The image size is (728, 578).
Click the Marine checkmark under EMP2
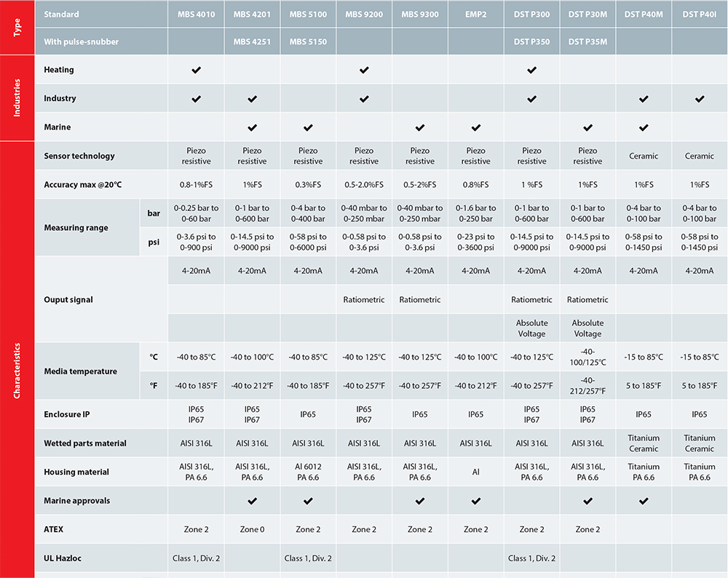[476, 127]
